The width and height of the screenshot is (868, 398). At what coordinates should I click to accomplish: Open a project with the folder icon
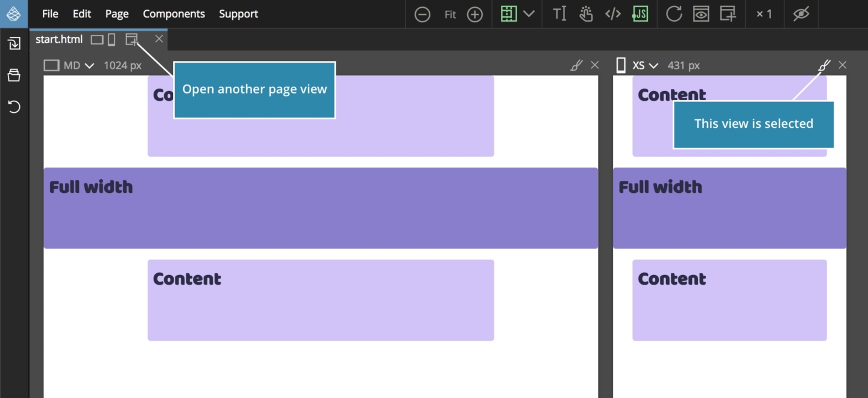(x=14, y=75)
